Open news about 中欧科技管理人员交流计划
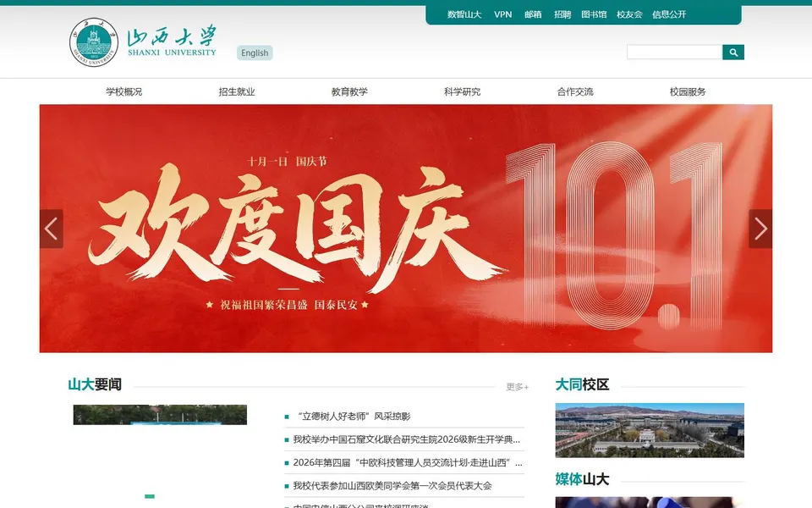Image resolution: width=812 pixels, height=508 pixels. [408, 462]
